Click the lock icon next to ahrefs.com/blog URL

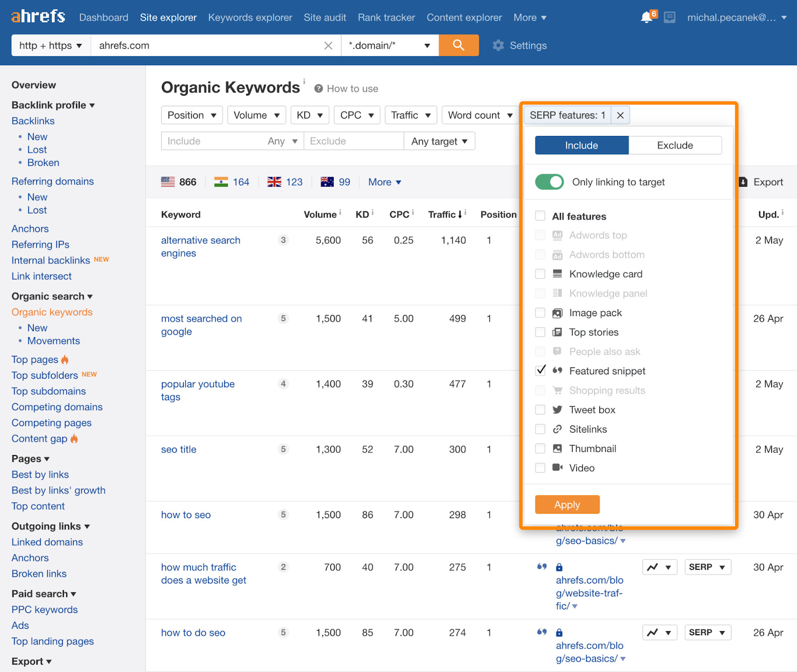coord(559,567)
